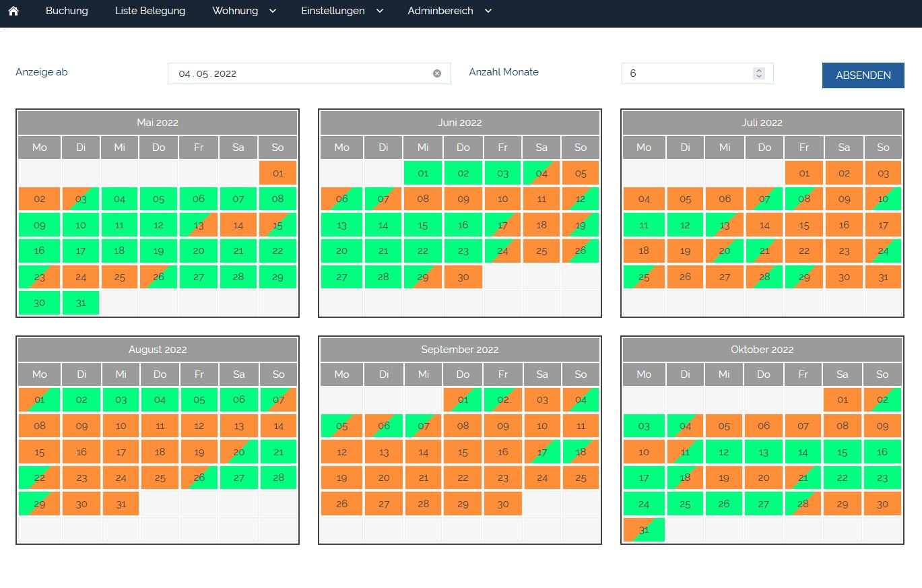The height and width of the screenshot is (588, 922).
Task: Select day 17 in September 2022
Action: click(x=541, y=452)
